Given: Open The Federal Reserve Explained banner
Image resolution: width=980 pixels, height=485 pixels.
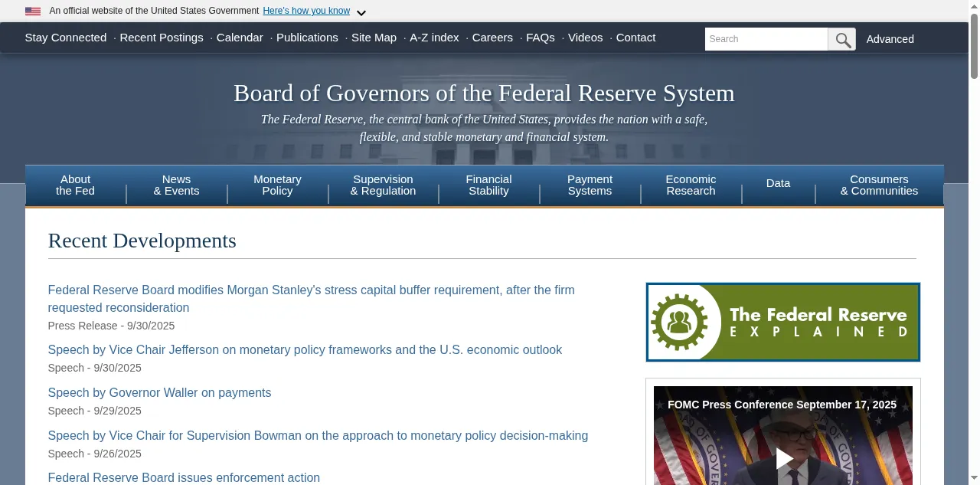Looking at the screenshot, I should (782, 322).
